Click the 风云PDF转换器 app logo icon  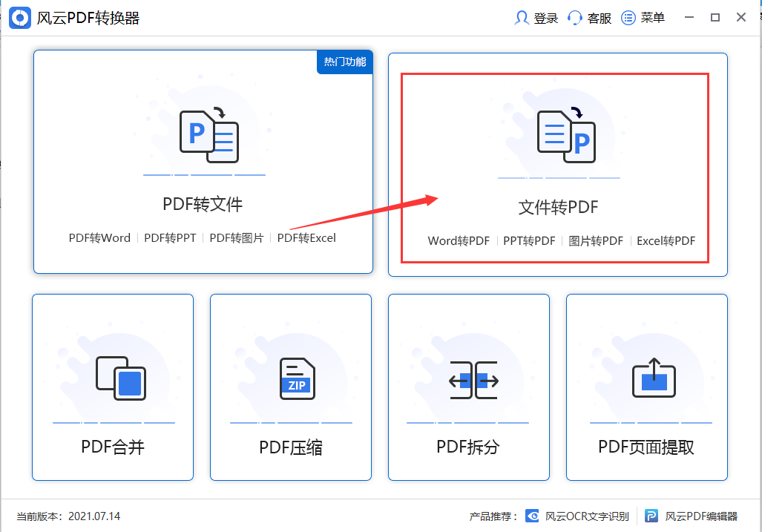pos(20,18)
